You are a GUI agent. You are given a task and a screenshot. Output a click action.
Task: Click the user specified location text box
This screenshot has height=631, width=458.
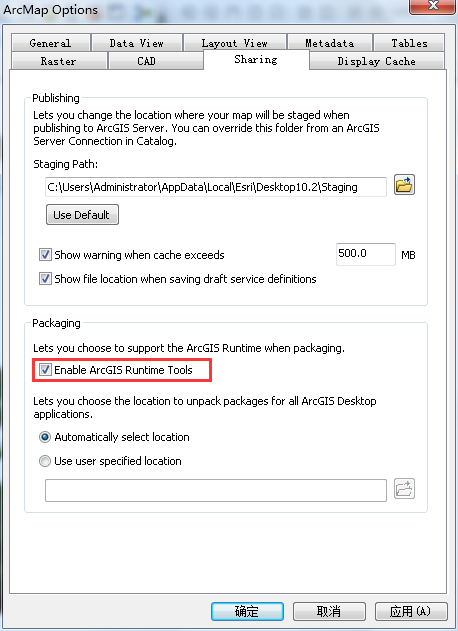coord(216,490)
